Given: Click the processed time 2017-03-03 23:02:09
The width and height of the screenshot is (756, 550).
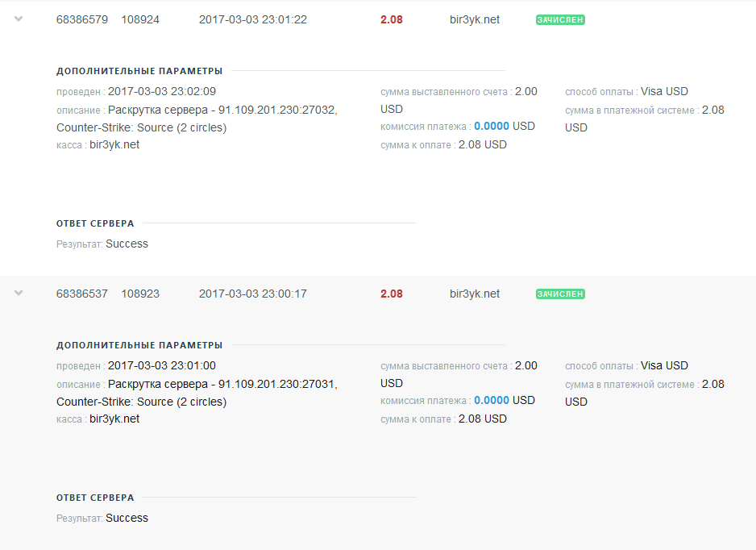Looking at the screenshot, I should coord(161,92).
